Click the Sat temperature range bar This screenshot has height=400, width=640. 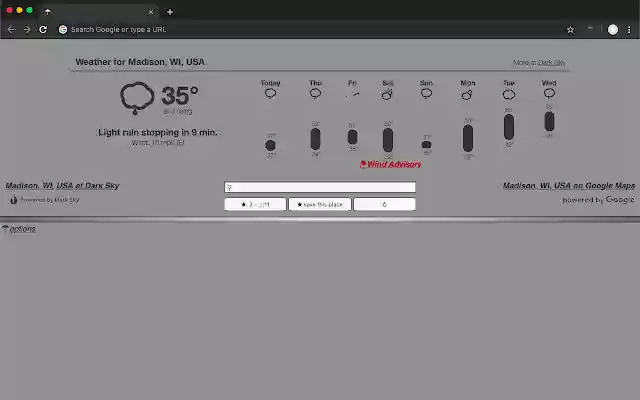tap(388, 140)
